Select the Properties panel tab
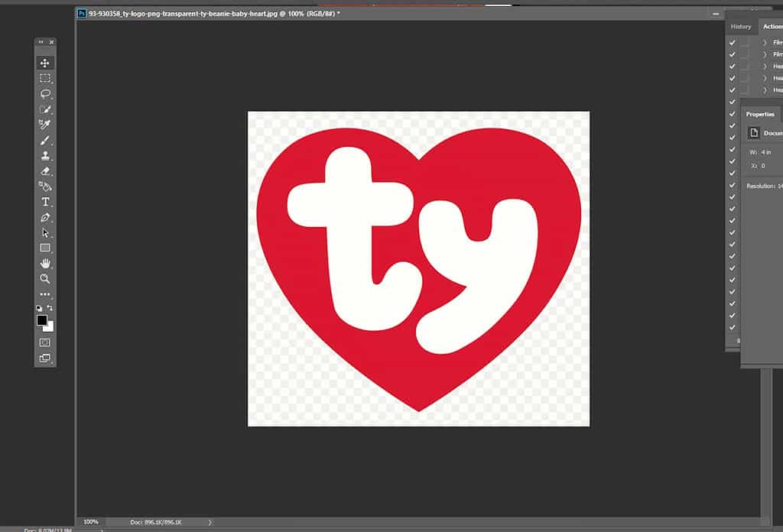783x532 pixels. click(760, 115)
